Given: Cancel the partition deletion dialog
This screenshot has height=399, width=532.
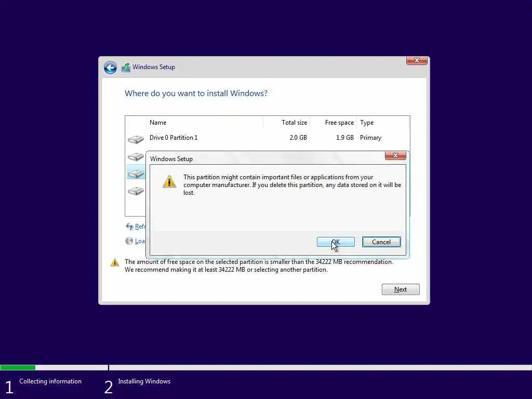Looking at the screenshot, I should point(381,242).
